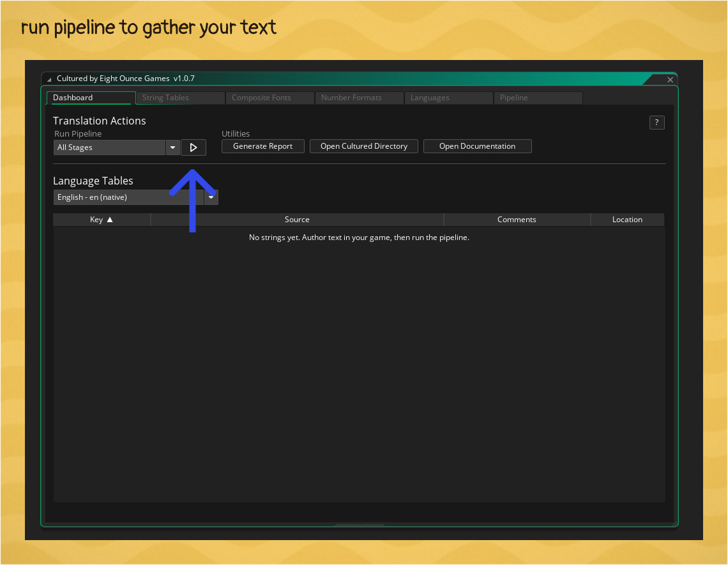Click Open Cultured Directory button
728x565 pixels.
(x=363, y=146)
